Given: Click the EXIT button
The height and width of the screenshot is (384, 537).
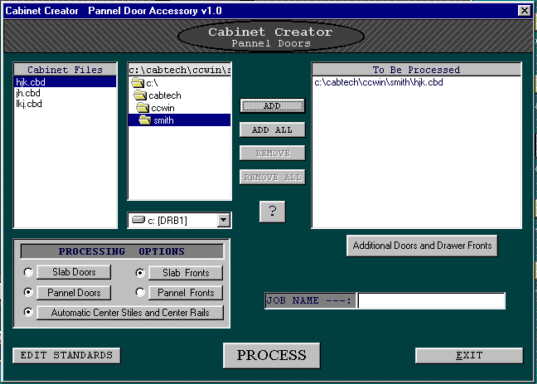Looking at the screenshot, I should click(469, 355).
